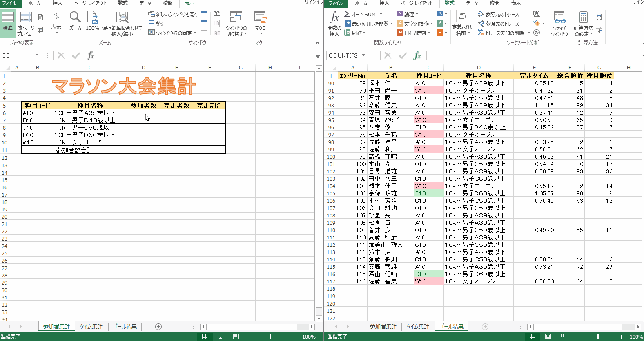
Task: Click Calculation Options (計算方法の設定) button
Action: tap(583, 24)
